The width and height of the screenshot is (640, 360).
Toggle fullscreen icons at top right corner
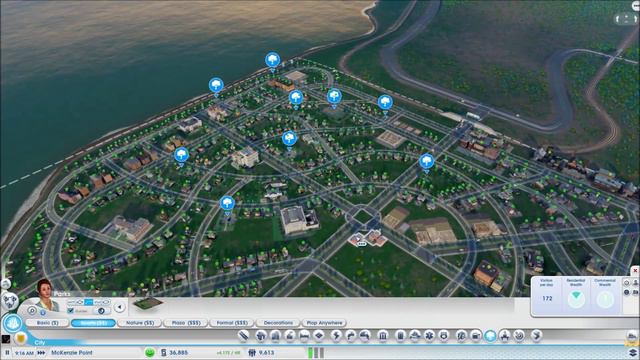[626, 19]
